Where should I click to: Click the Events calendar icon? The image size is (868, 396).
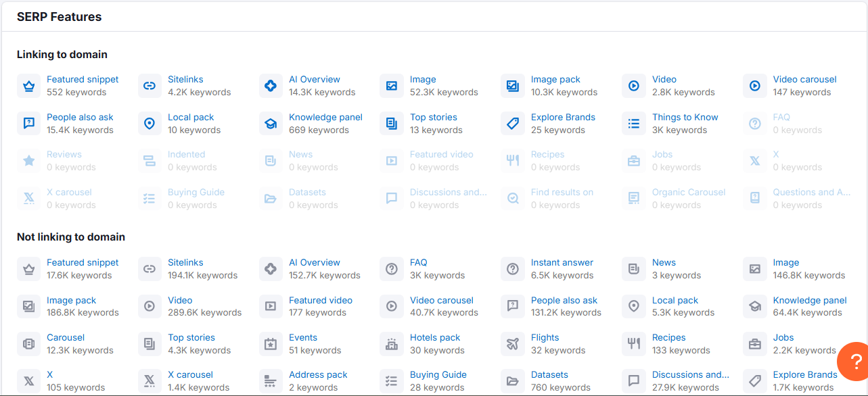[271, 344]
